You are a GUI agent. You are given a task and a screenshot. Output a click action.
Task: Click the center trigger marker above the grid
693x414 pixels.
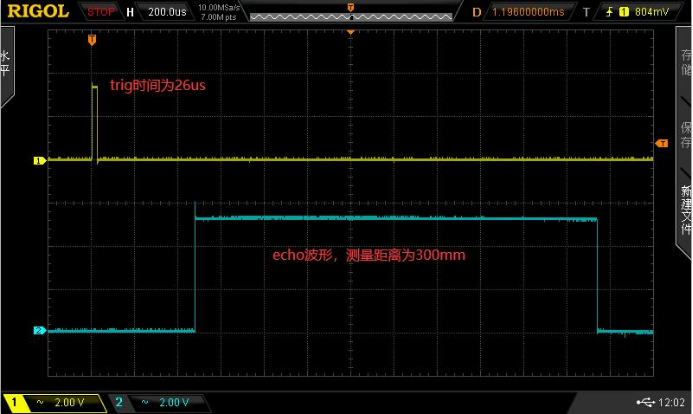point(350,32)
